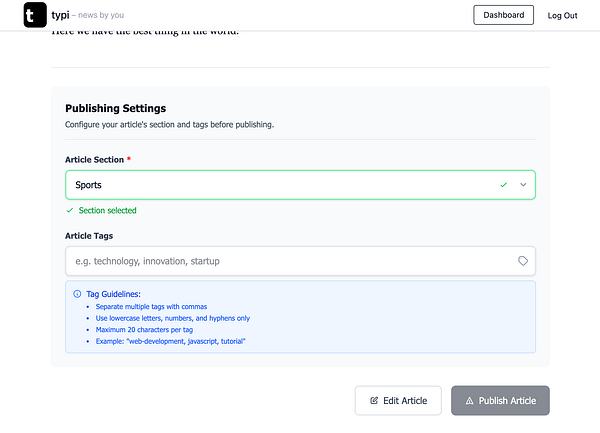Click the Section selected status text
Image resolution: width=600 pixels, height=433 pixels.
[x=107, y=211]
